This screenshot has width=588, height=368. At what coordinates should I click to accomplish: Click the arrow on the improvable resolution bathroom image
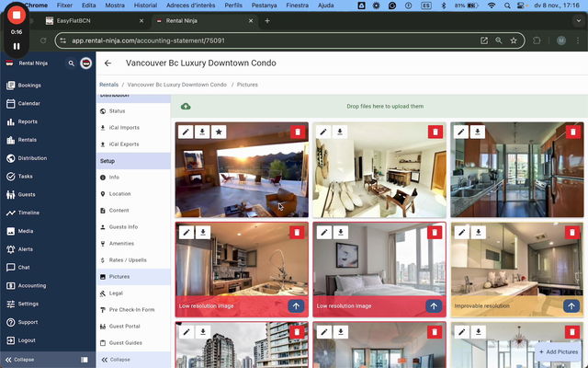coord(571,306)
